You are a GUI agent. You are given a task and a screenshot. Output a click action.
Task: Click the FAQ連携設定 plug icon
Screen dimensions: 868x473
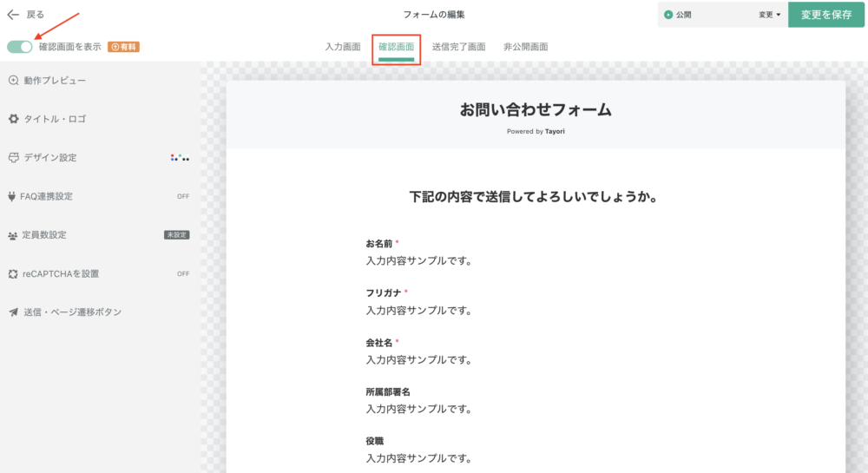pos(11,196)
